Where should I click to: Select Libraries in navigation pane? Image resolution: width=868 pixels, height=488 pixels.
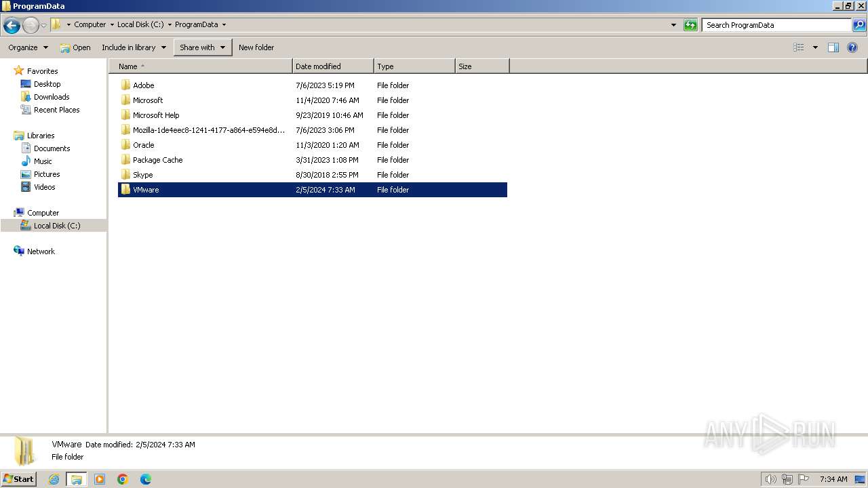click(x=41, y=136)
